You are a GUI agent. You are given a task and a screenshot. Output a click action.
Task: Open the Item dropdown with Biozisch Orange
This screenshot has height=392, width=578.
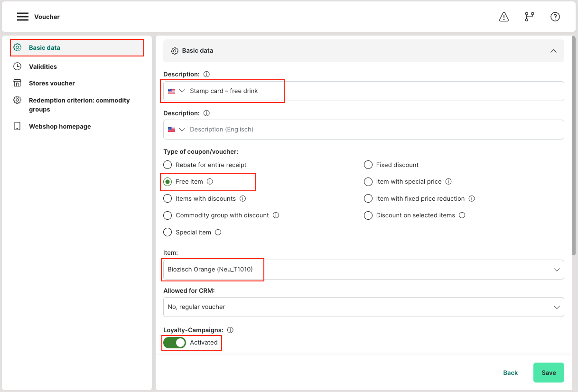point(363,270)
